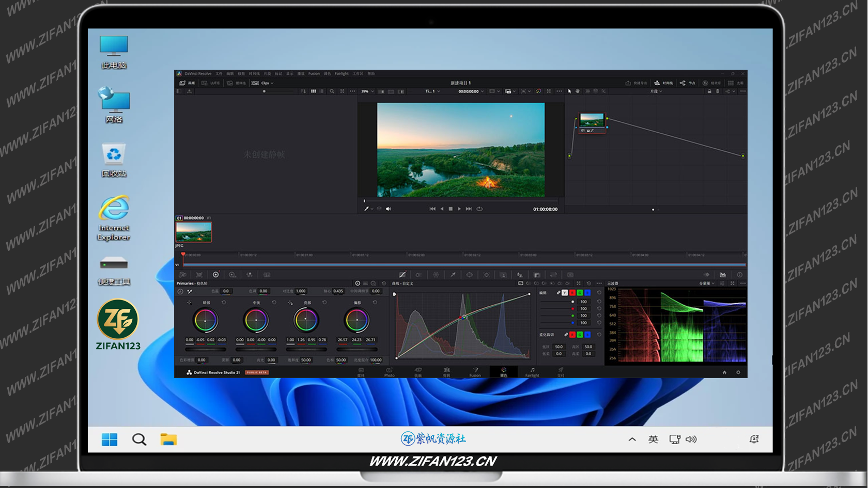Image resolution: width=868 pixels, height=488 pixels.
Task: Open the DaVinci Resolve menu
Action: point(198,73)
